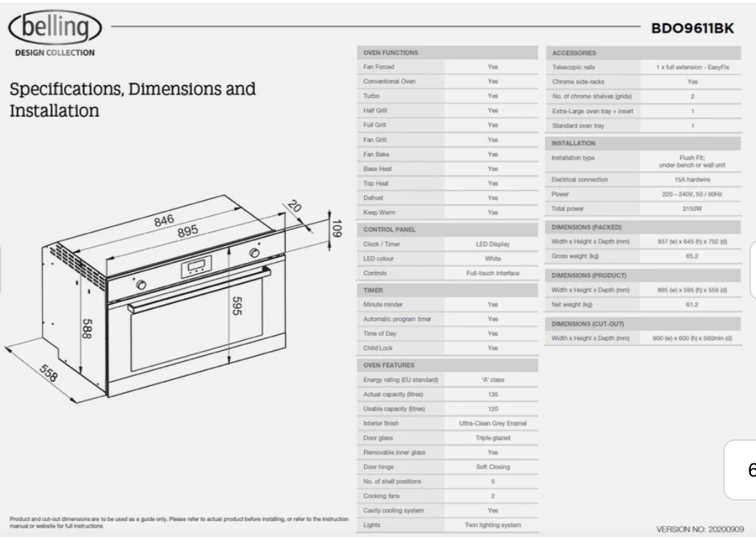This screenshot has height=540, width=756.
Task: Click the Defrost row label
Action: 373,198
